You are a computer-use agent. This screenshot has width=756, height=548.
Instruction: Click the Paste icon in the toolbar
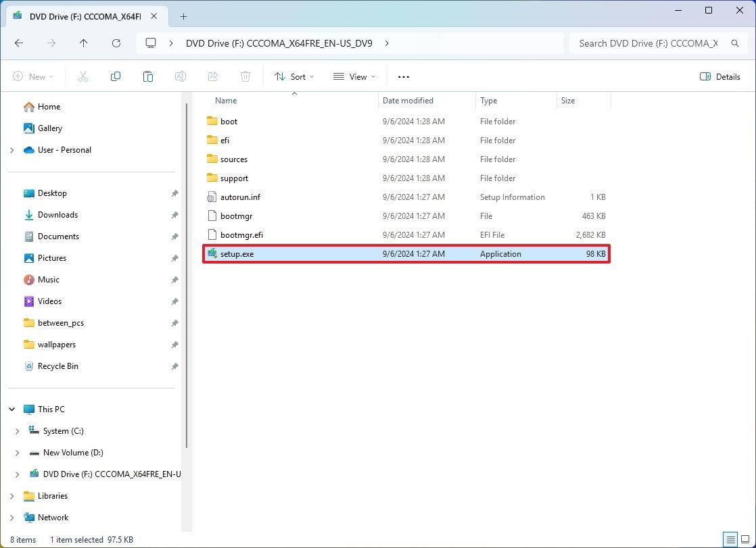147,76
